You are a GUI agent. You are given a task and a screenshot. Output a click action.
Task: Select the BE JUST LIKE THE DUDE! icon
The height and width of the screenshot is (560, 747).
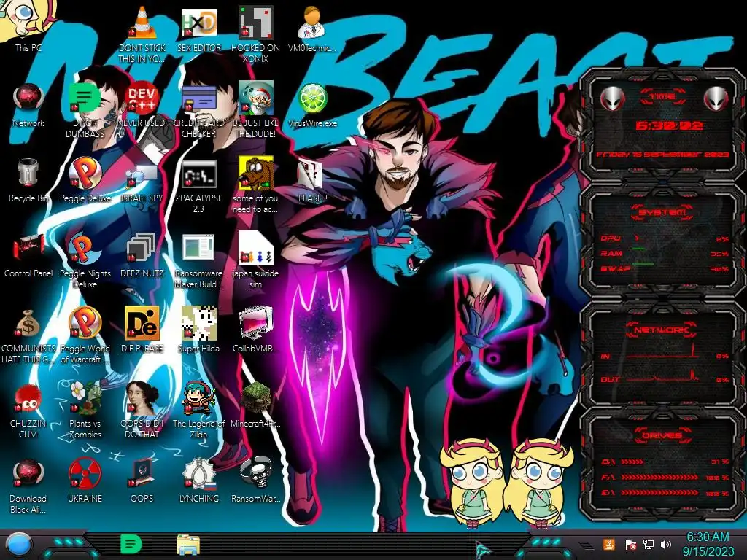pos(256,98)
